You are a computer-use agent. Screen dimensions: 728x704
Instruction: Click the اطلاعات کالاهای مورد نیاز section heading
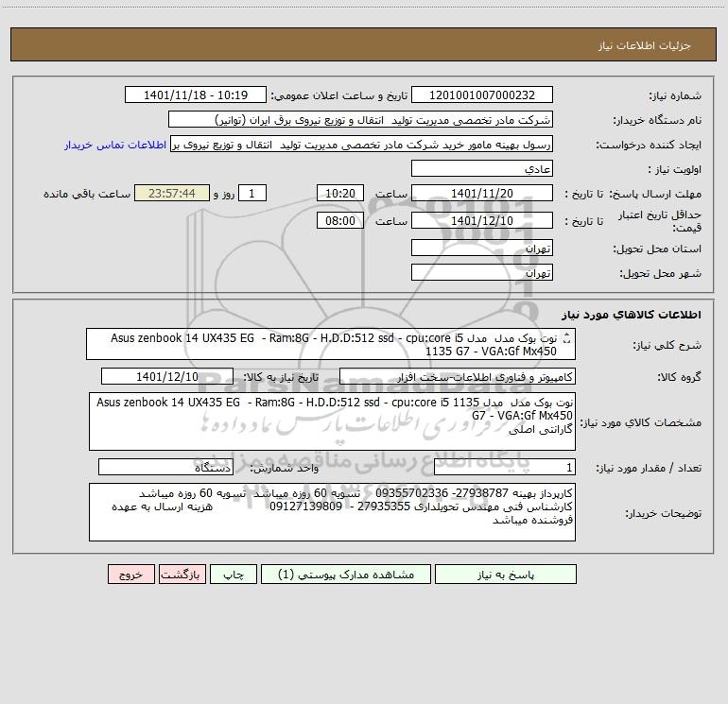tap(632, 315)
